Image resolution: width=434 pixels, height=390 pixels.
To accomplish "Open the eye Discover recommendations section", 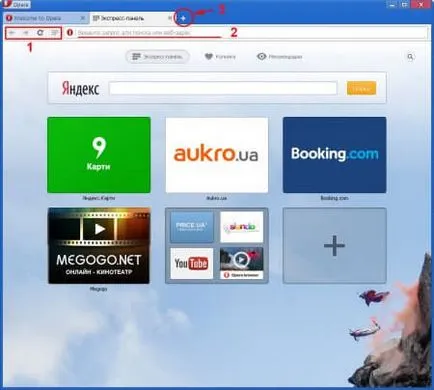I will click(279, 57).
